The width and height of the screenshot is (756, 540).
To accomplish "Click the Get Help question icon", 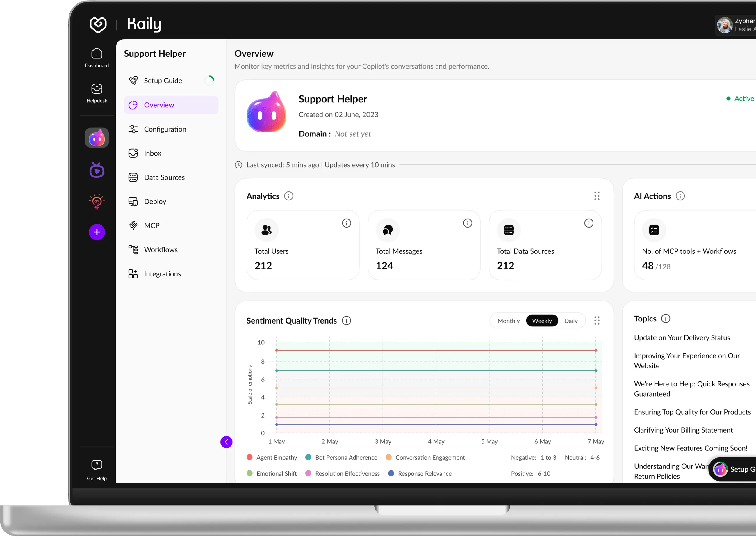I will (x=97, y=465).
